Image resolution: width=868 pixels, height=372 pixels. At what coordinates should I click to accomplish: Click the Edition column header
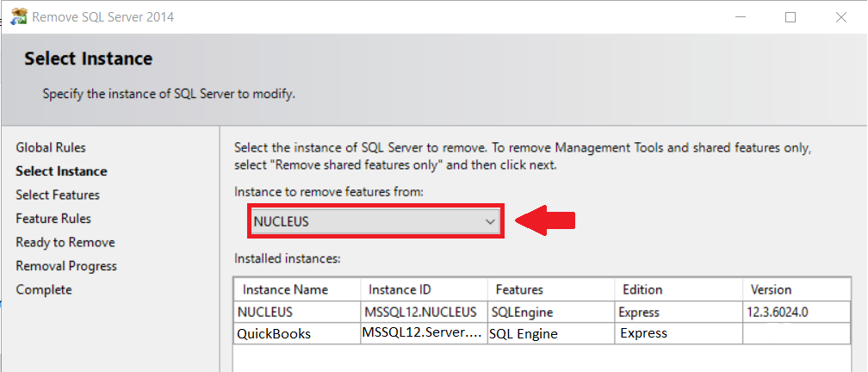pos(638,289)
